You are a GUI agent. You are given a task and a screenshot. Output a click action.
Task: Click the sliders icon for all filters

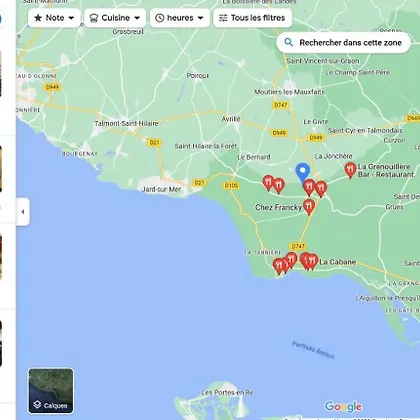click(223, 18)
